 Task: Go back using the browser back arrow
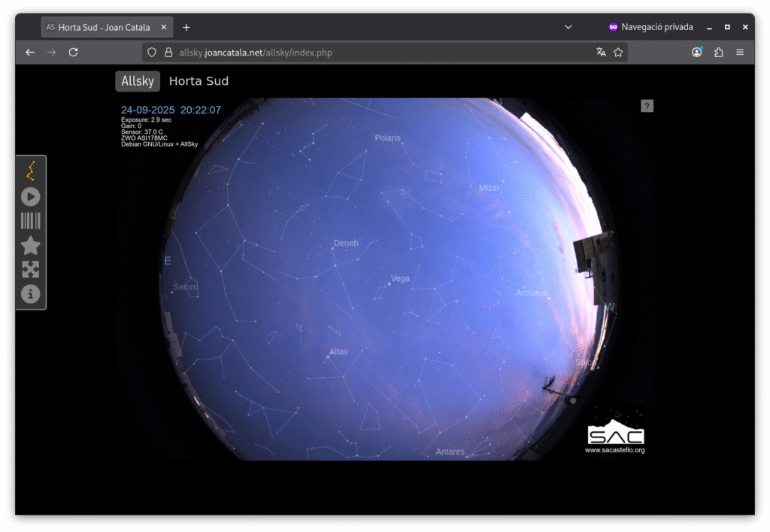pos(30,53)
